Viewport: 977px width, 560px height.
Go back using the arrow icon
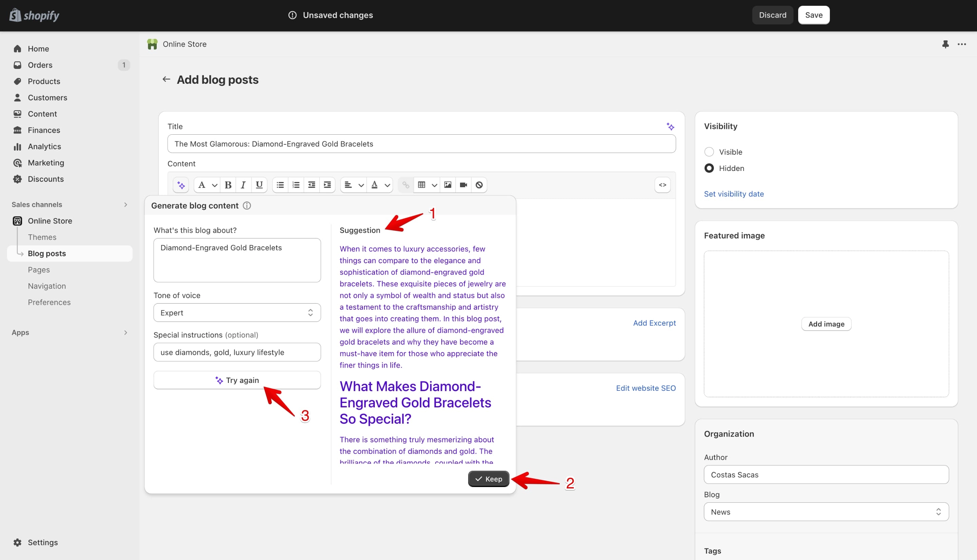click(166, 79)
